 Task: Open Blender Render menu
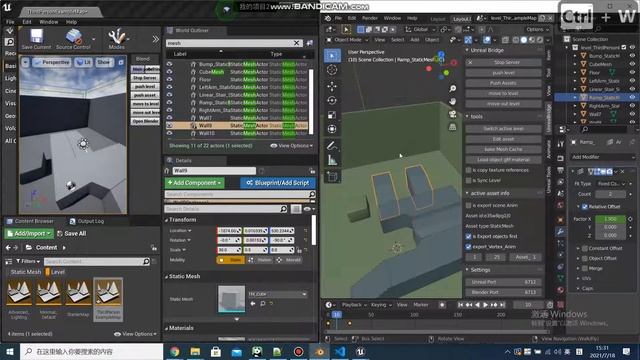[369, 18]
